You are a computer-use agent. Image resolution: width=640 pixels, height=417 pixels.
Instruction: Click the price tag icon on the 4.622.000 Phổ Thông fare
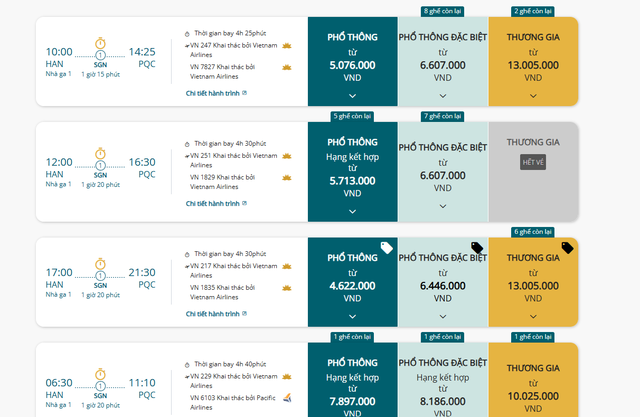click(386, 248)
